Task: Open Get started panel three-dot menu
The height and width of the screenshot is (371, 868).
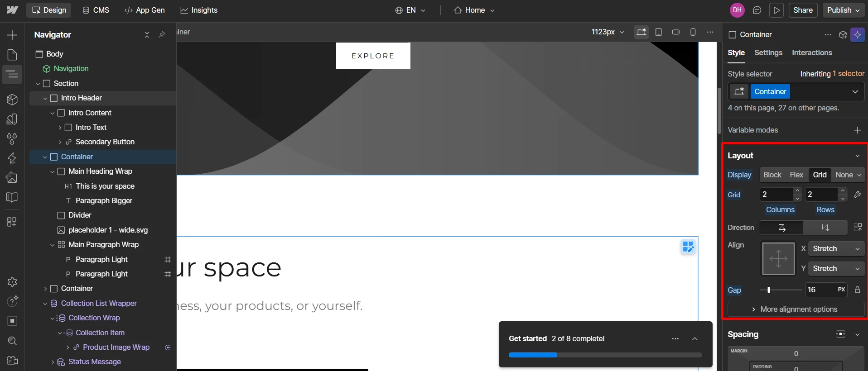Action: pos(675,339)
